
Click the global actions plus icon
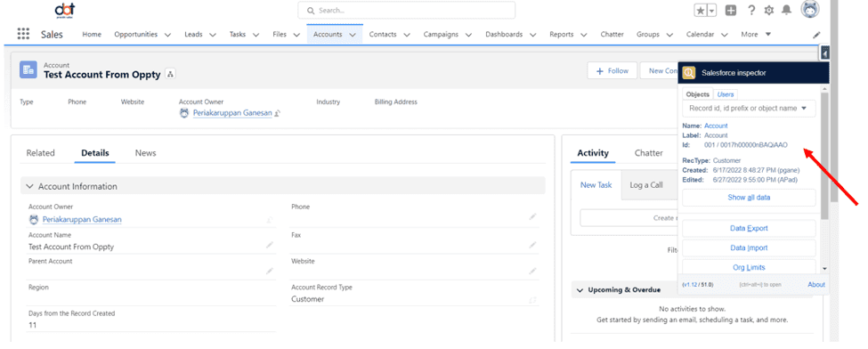pyautogui.click(x=731, y=10)
